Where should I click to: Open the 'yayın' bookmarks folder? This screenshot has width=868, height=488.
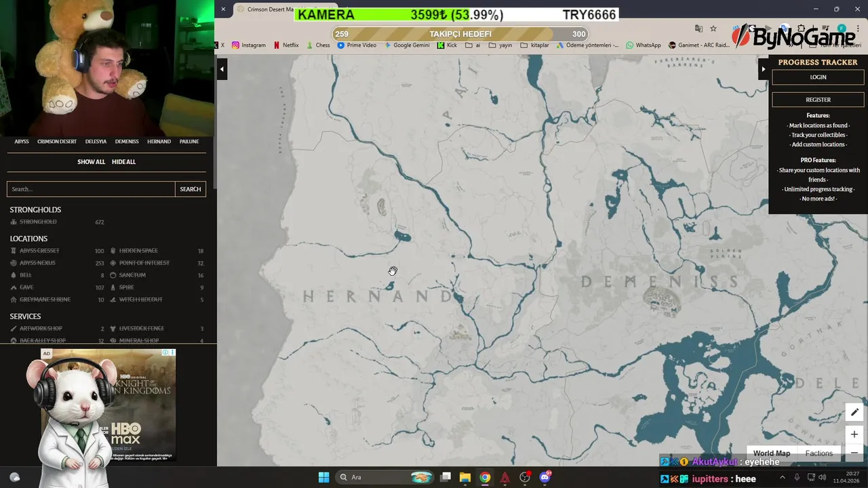(x=500, y=45)
